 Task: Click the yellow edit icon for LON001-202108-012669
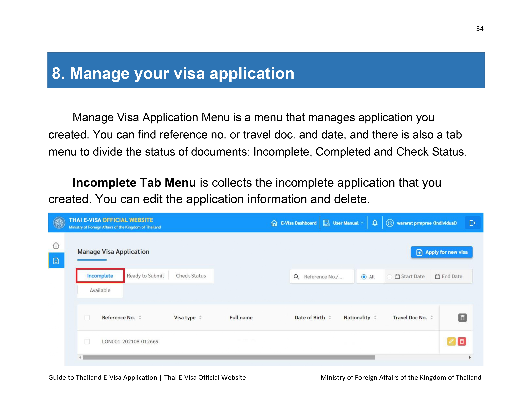451,341
